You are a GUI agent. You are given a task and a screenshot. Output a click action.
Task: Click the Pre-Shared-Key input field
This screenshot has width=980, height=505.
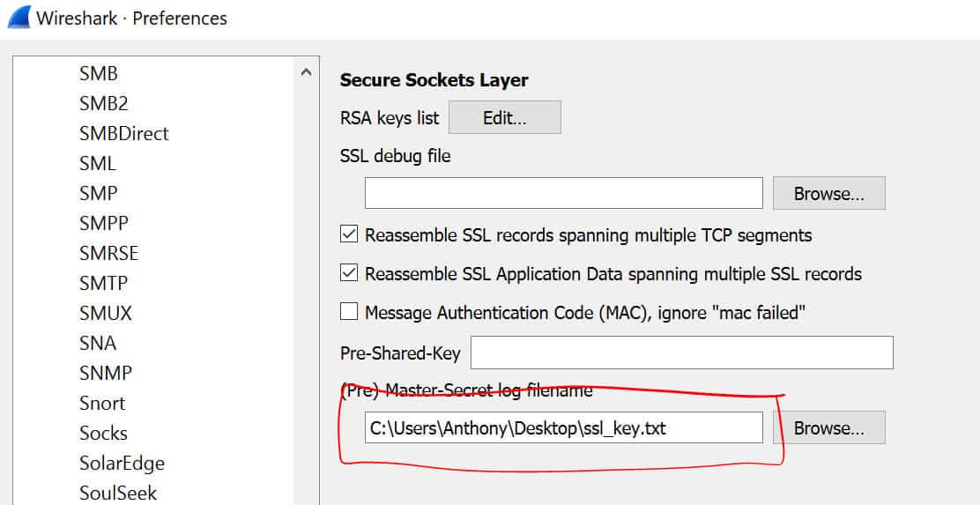[x=682, y=353]
